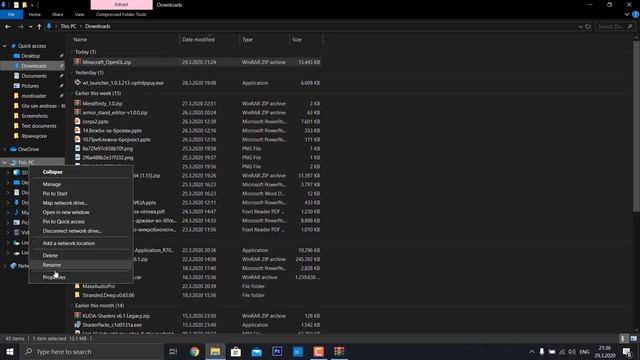Click the Up one level arrow
Screen dimensions: 640x360
[39, 27]
